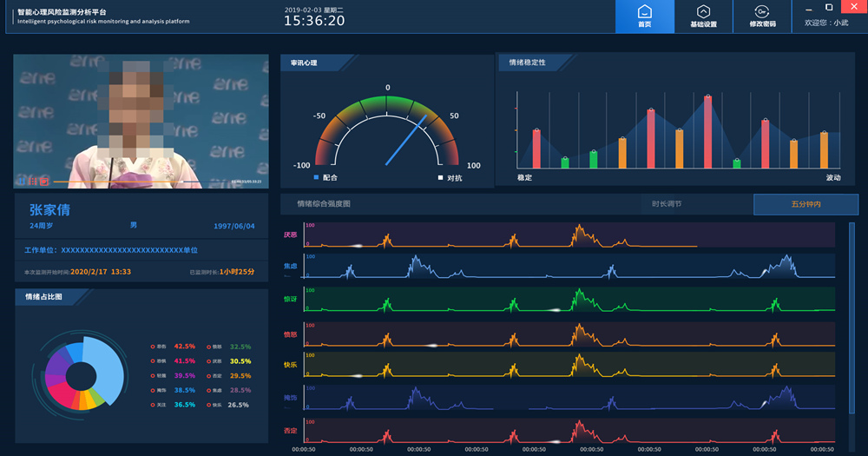Click the 掩饰 emotion row label
The width and height of the screenshot is (868, 456).
290,398
